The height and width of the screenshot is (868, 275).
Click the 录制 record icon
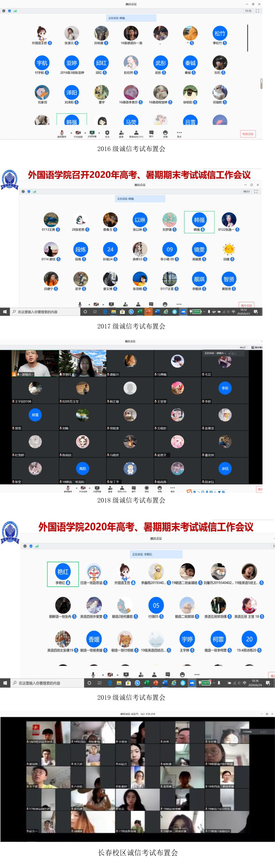coord(146,488)
